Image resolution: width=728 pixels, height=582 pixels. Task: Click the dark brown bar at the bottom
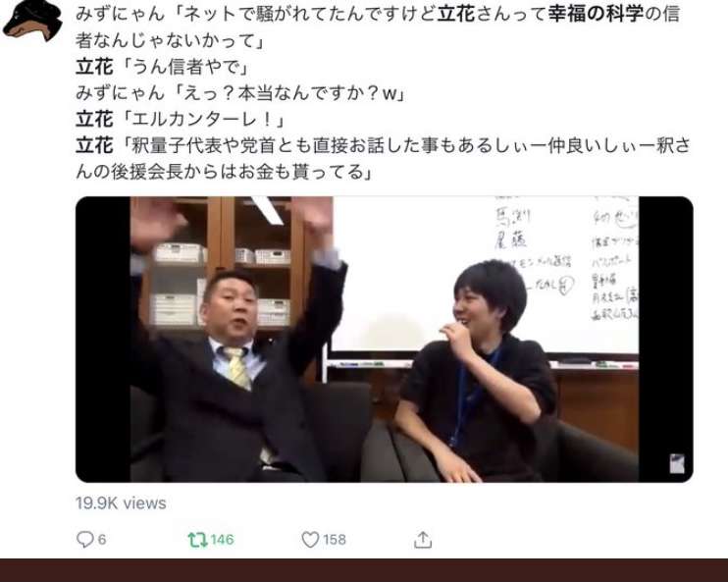pyautogui.click(x=364, y=570)
